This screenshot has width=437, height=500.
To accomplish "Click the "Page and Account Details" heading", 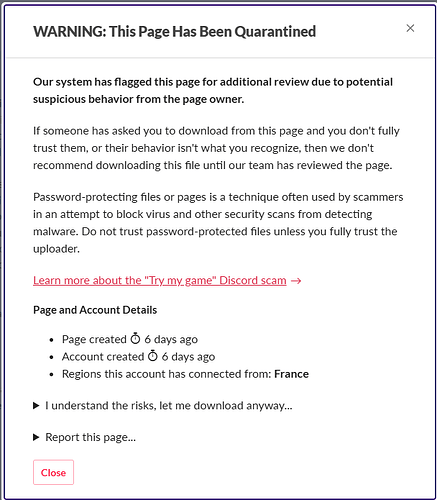I will click(x=95, y=310).
